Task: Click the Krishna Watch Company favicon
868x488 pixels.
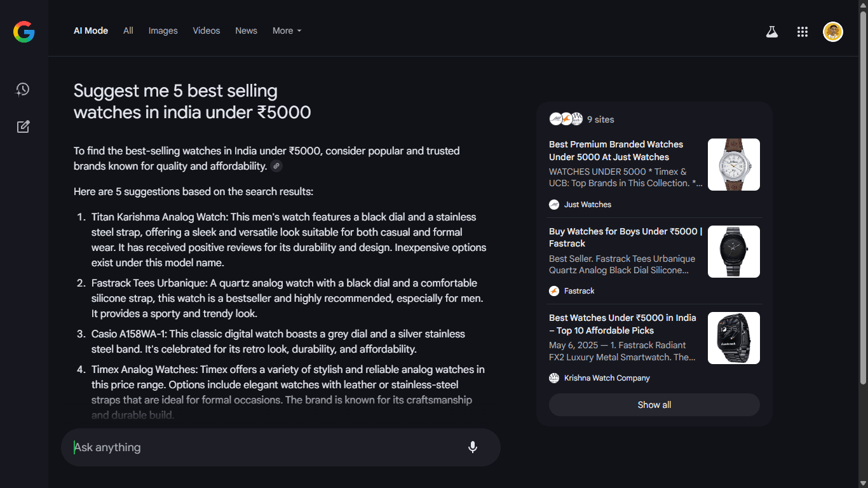Action: [554, 378]
